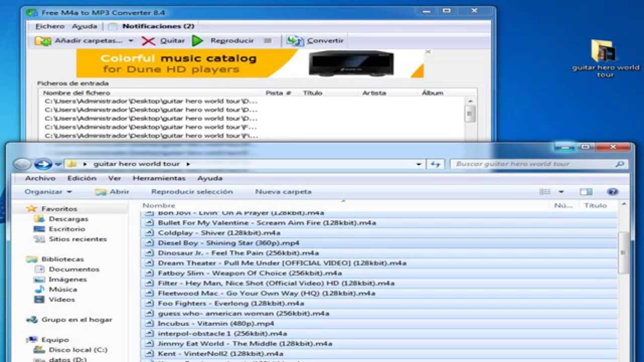Viewport: 644px width, 362px height.
Task: Click the Pista # column header
Action: click(278, 93)
